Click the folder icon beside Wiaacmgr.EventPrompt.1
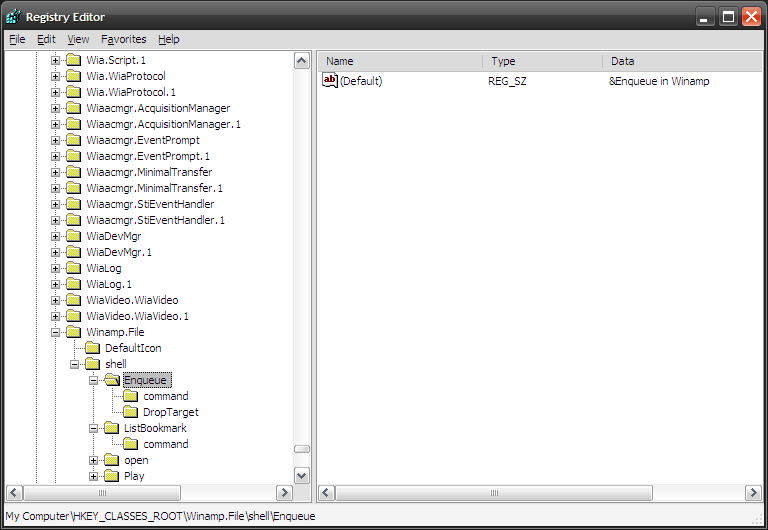This screenshot has width=768, height=530. point(73,156)
